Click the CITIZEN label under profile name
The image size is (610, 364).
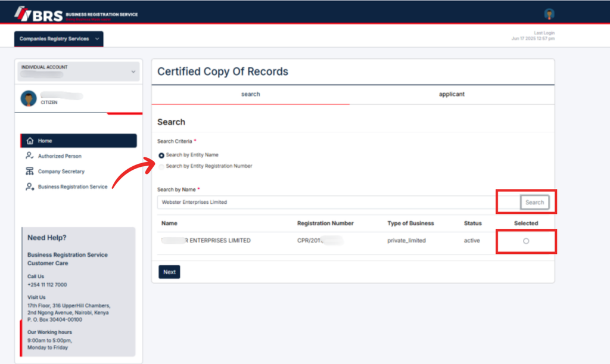[49, 102]
